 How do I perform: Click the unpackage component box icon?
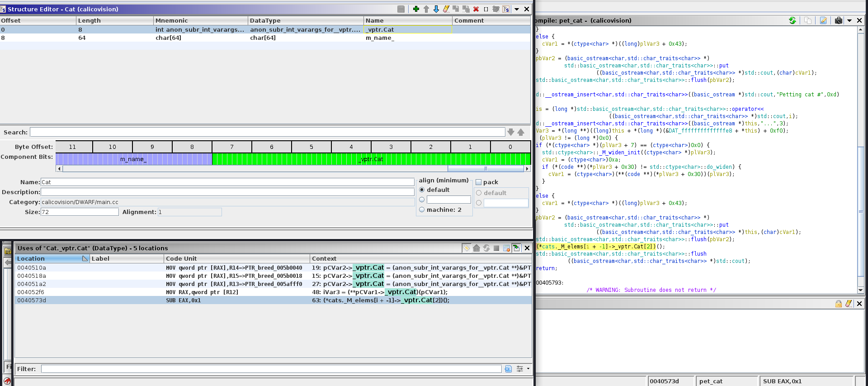(496, 9)
